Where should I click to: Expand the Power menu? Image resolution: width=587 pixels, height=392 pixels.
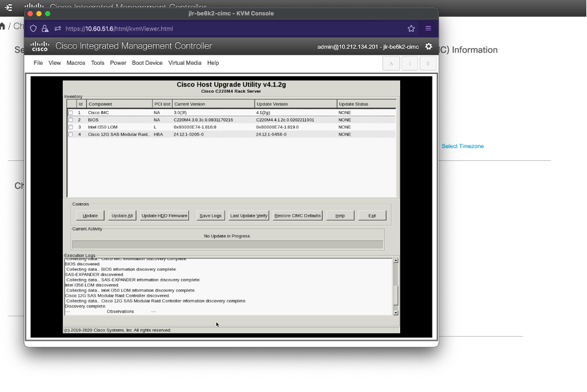tap(118, 63)
